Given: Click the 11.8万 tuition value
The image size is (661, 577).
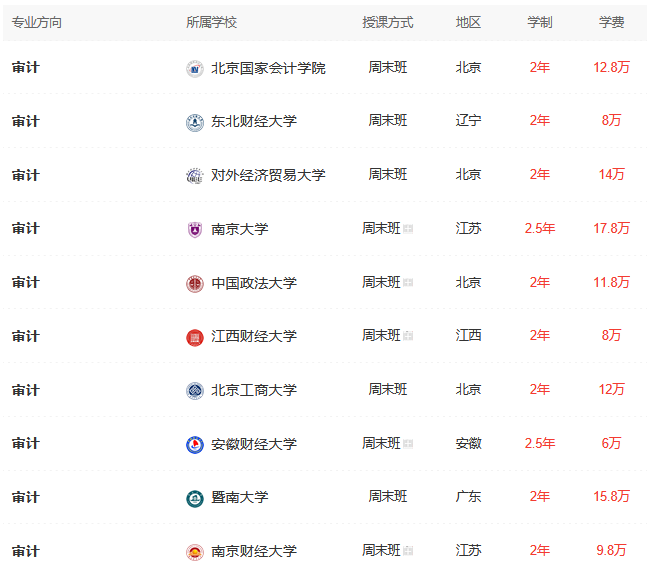Looking at the screenshot, I should click(x=611, y=282).
